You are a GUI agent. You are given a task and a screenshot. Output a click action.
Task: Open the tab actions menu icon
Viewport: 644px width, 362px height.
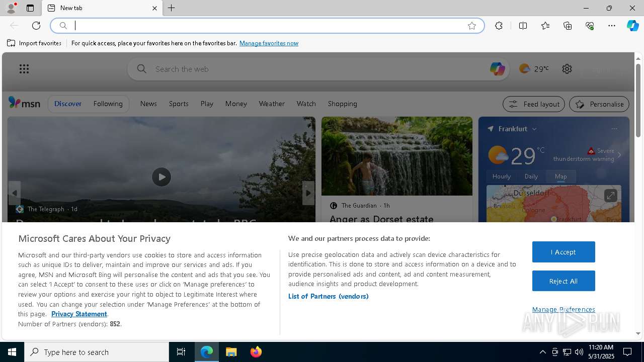30,8
